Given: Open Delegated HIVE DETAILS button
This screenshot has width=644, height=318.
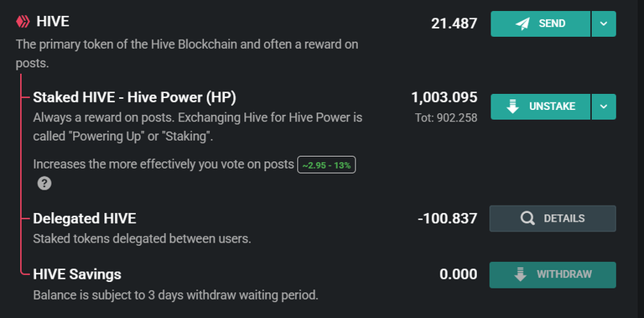Looking at the screenshot, I should (553, 219).
